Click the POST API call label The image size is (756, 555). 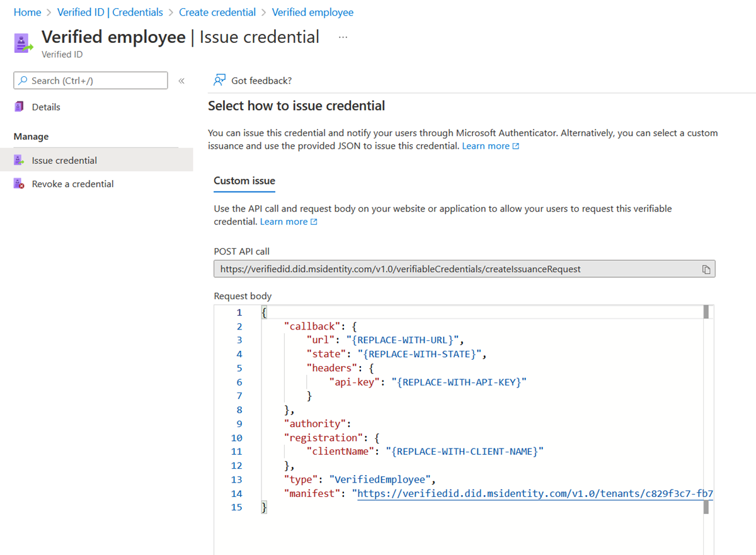(241, 251)
